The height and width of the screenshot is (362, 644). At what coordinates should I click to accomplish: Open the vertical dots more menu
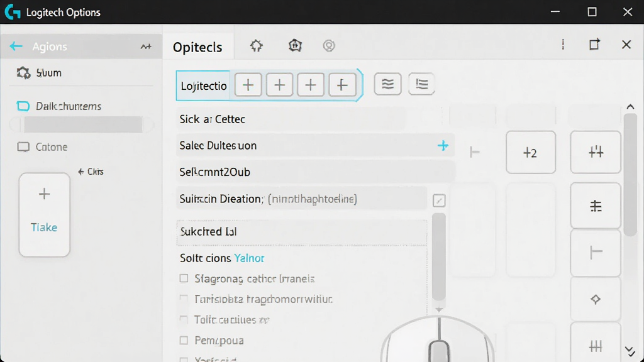click(x=563, y=45)
